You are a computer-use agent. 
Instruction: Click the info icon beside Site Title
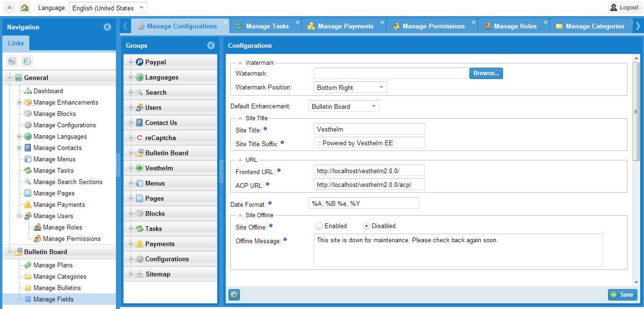[x=265, y=128]
